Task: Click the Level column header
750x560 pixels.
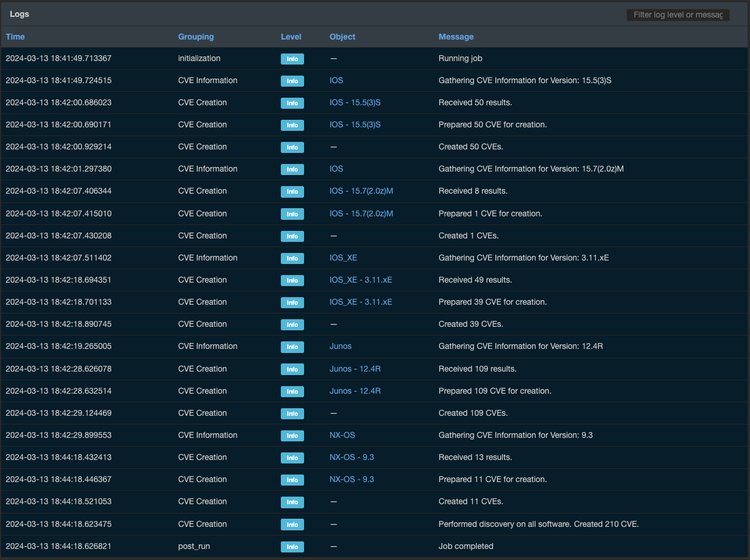Action: (291, 37)
